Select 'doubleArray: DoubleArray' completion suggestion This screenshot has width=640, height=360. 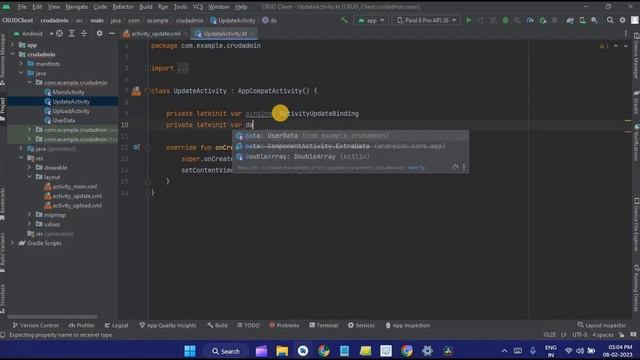[x=350, y=157]
